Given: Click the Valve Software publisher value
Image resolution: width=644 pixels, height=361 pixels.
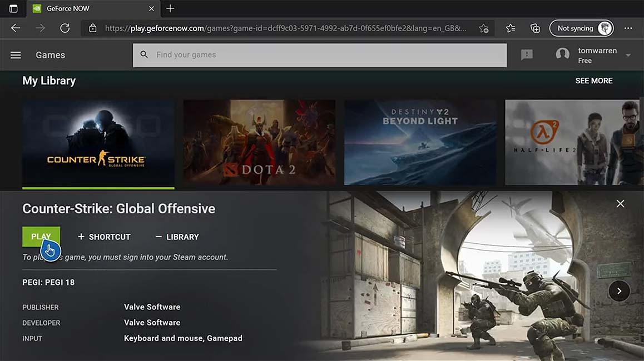Looking at the screenshot, I should click(x=152, y=307).
